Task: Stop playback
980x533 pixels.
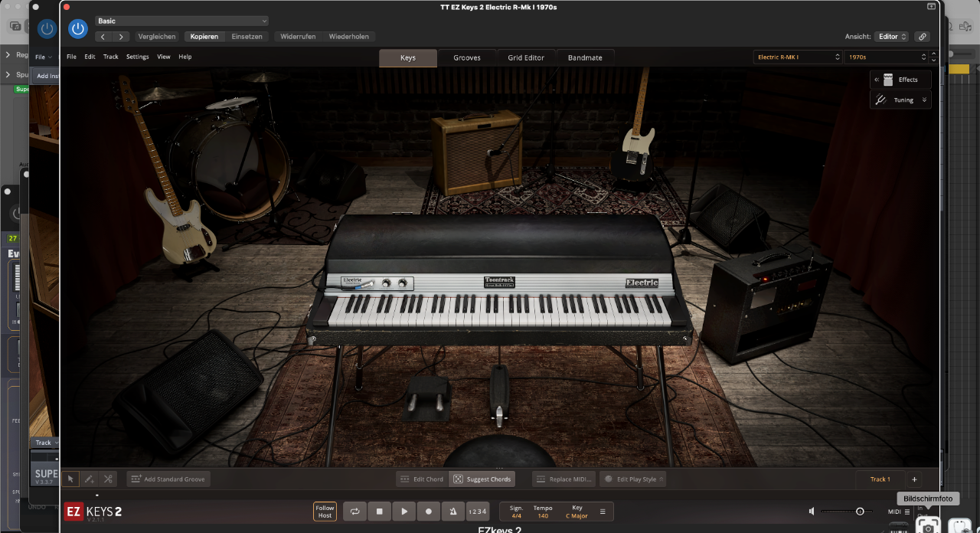Action: pos(380,512)
